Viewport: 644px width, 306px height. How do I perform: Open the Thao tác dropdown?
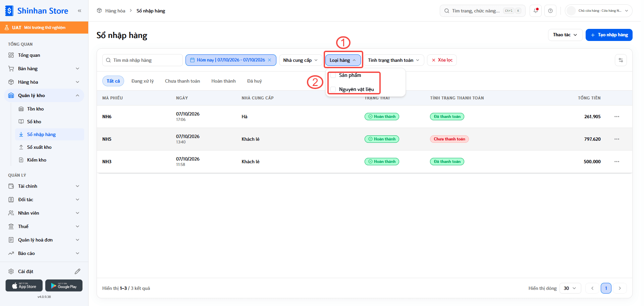click(565, 35)
